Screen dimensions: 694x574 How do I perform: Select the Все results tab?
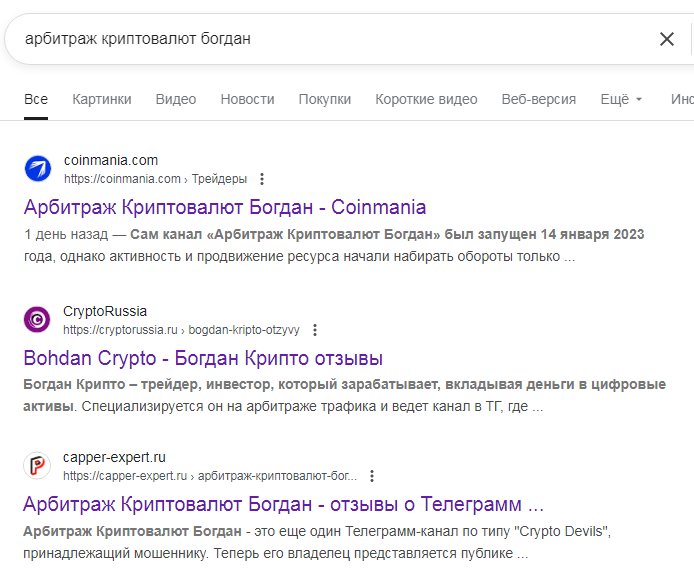pyautogui.click(x=36, y=99)
